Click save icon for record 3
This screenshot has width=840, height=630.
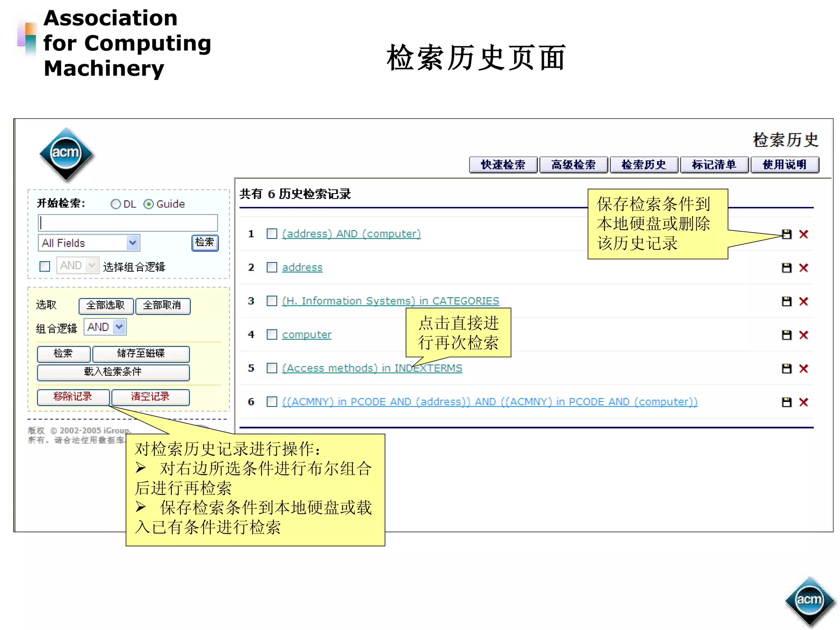pos(786,301)
